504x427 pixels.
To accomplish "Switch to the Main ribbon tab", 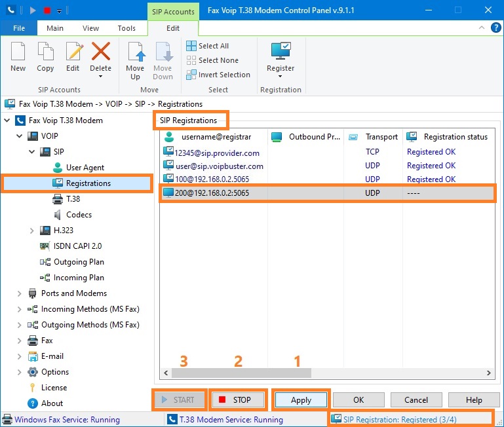I will 55,28.
